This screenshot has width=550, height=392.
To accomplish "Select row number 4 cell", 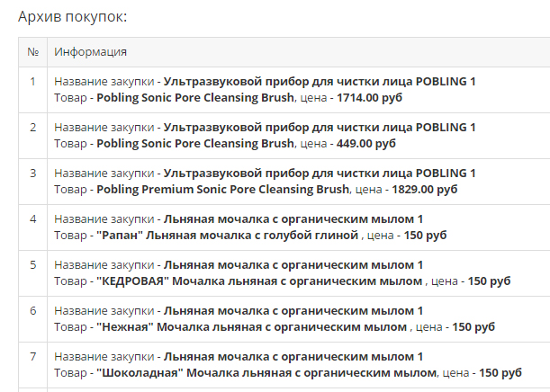I will click(32, 219).
